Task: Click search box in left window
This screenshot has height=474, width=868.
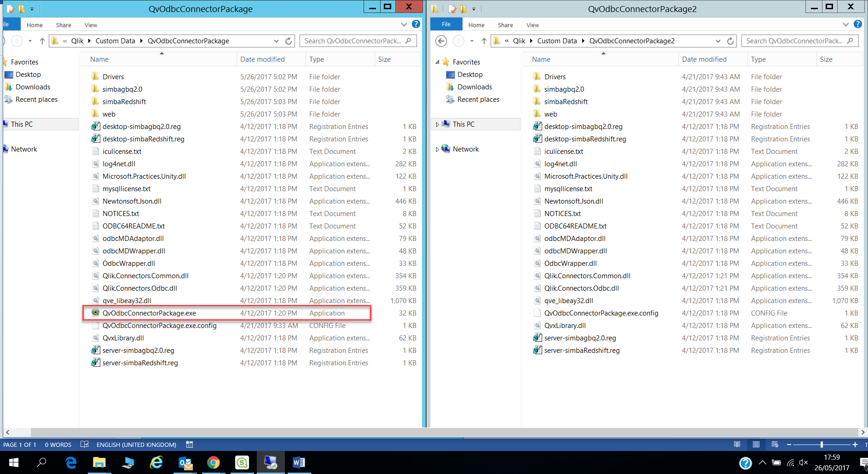Action: coord(358,41)
